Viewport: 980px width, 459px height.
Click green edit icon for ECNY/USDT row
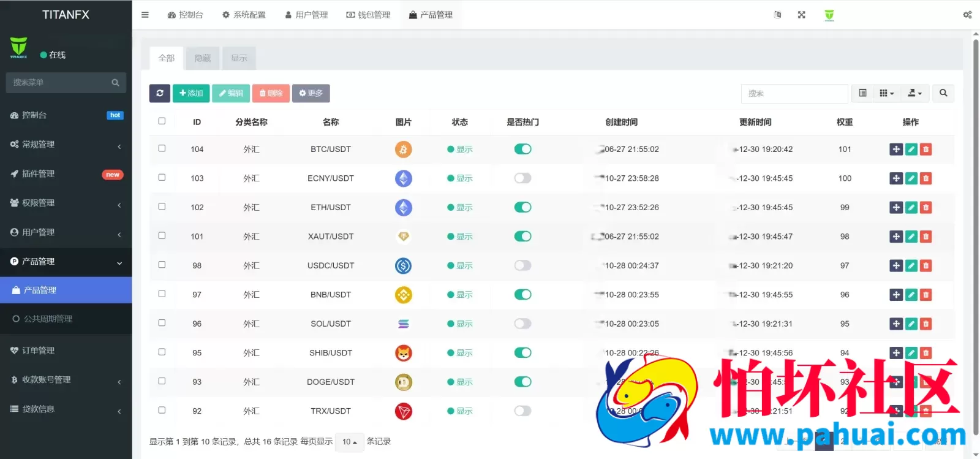click(x=911, y=178)
